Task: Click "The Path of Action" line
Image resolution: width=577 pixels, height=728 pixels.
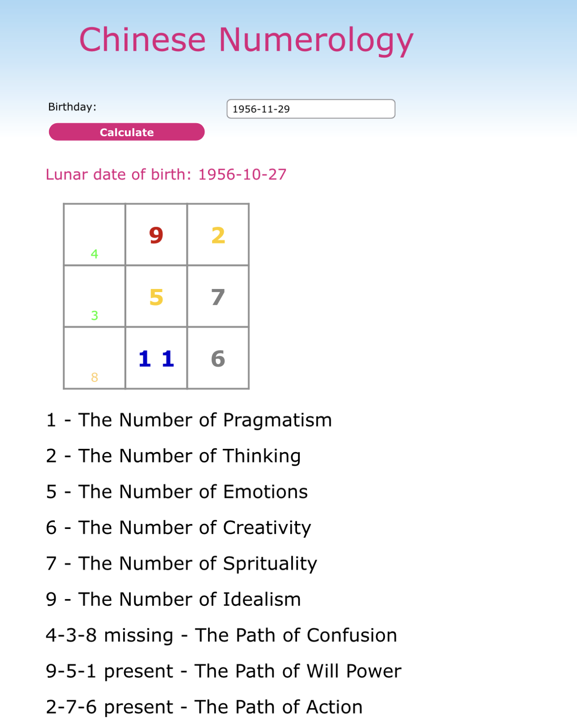Action: tap(204, 707)
